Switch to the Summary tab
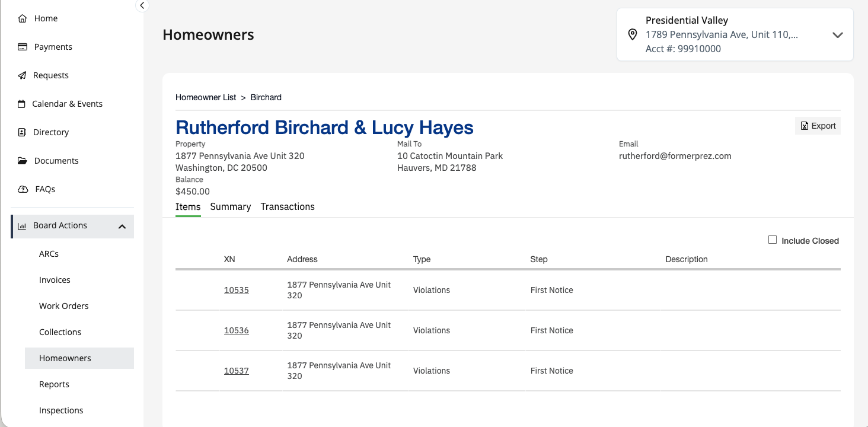 [x=231, y=207]
